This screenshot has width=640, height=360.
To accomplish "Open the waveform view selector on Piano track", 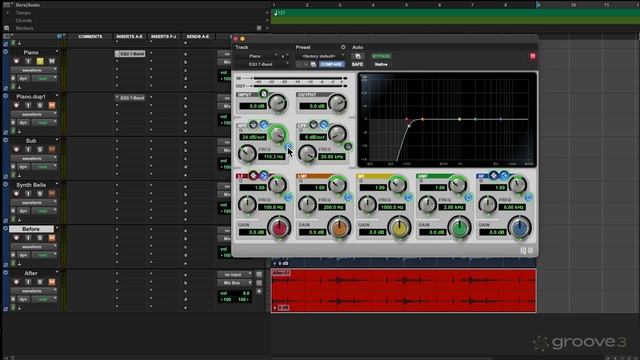I will 34,70.
